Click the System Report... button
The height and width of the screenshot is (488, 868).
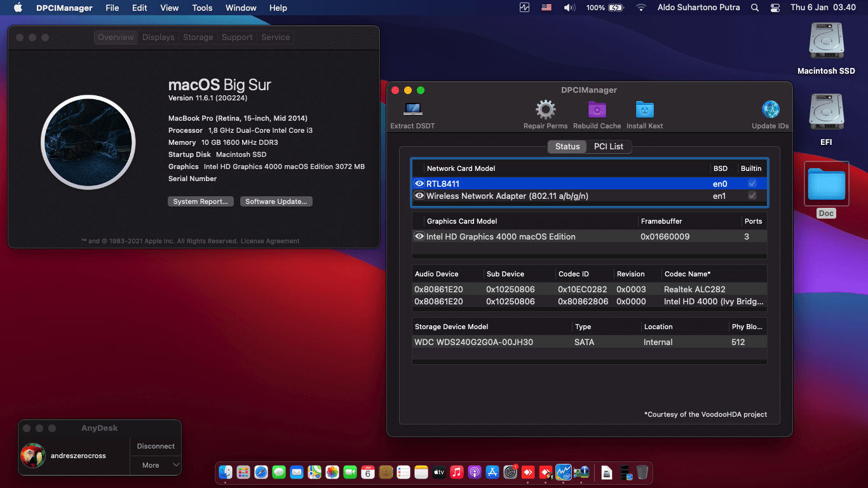coord(201,201)
